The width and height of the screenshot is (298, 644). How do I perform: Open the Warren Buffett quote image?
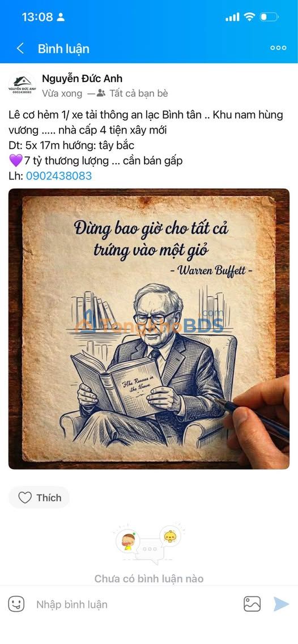click(149, 329)
